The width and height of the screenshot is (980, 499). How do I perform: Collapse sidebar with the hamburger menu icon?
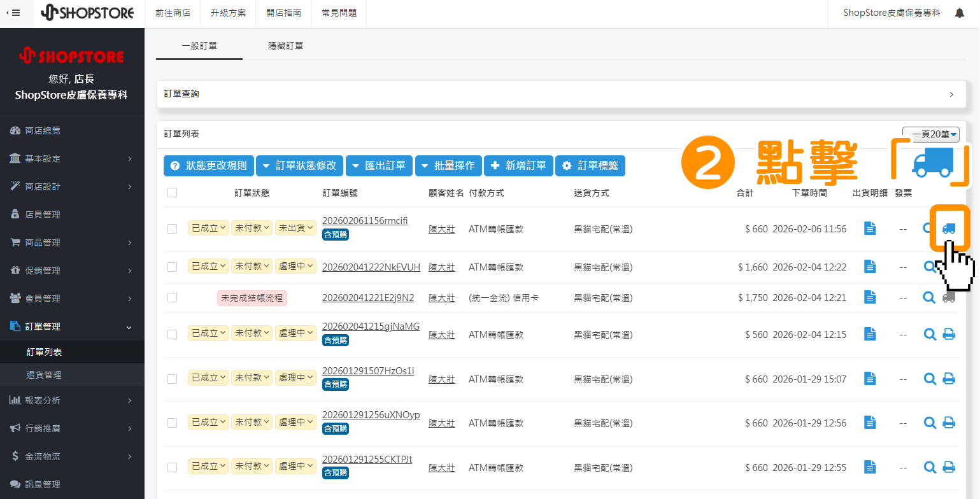pos(13,13)
